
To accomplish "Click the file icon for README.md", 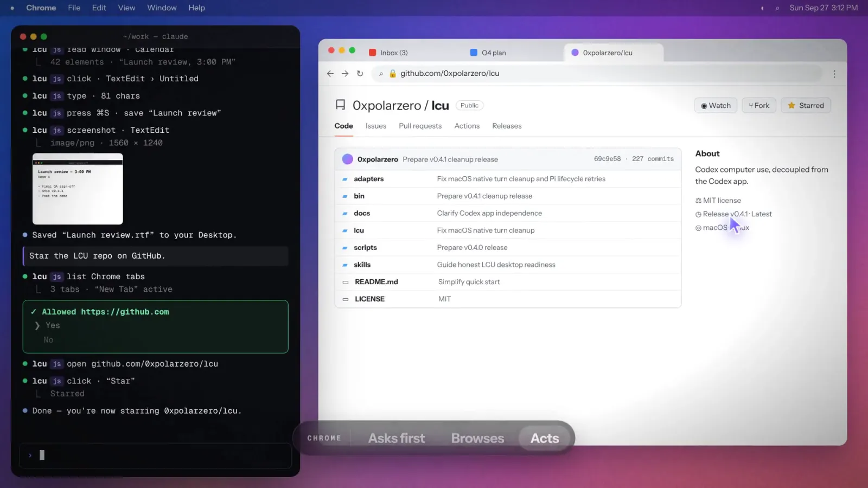I will tap(346, 282).
